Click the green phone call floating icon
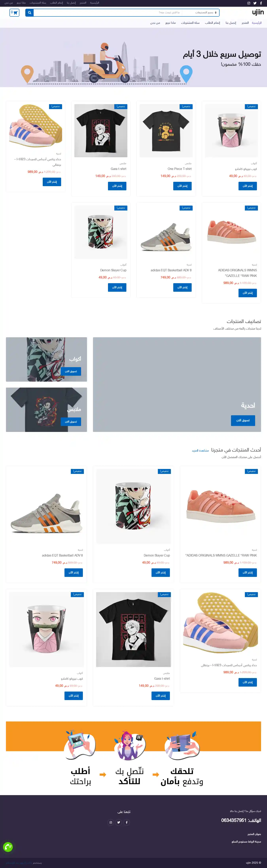The height and width of the screenshot is (868, 267). point(8,847)
